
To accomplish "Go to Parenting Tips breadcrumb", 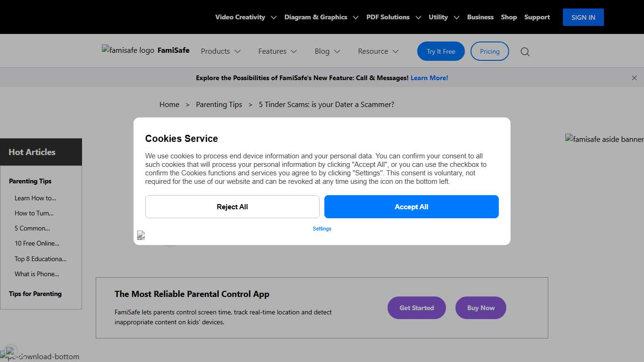I will 219,105.
